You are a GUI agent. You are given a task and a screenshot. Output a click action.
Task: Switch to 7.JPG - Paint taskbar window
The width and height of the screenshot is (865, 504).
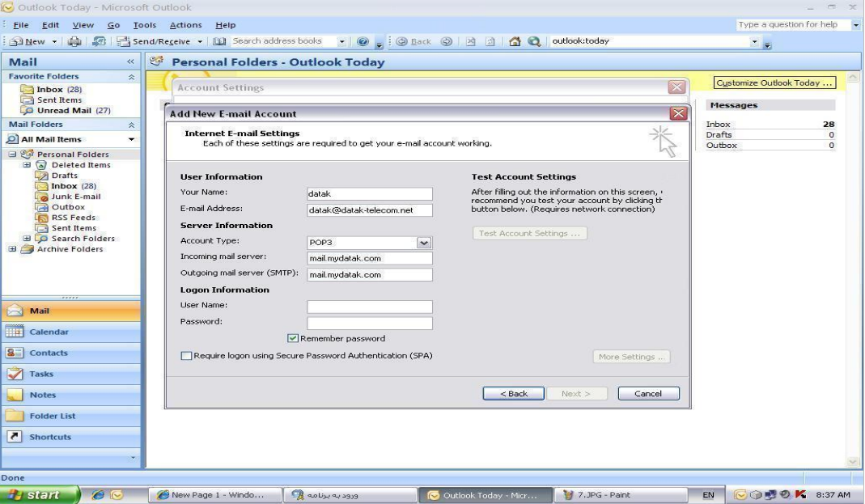621,494
